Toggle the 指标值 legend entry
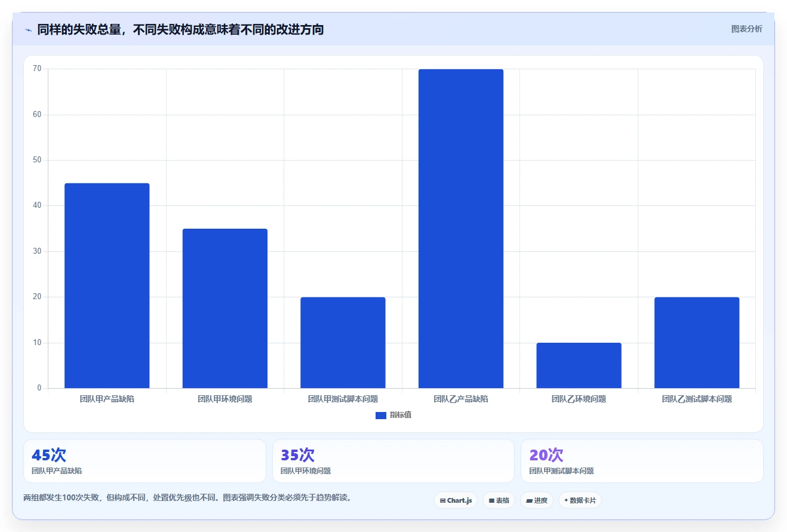 pyautogui.click(x=393, y=415)
